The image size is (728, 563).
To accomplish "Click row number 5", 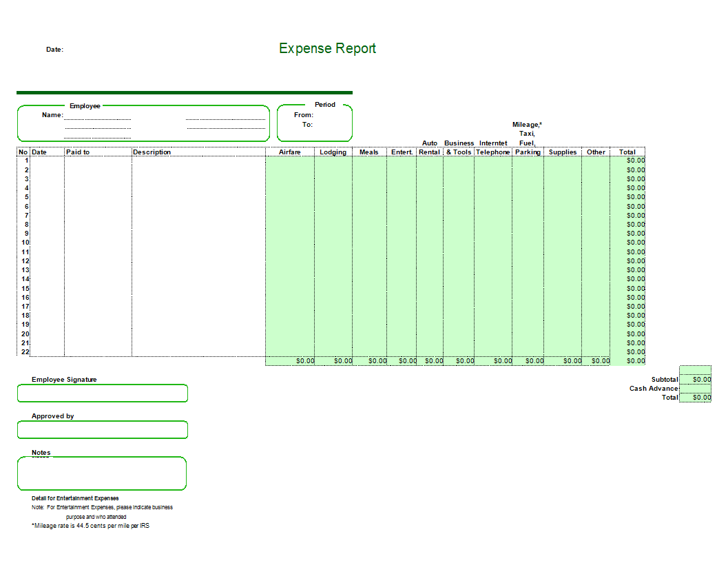I will click(x=26, y=197).
